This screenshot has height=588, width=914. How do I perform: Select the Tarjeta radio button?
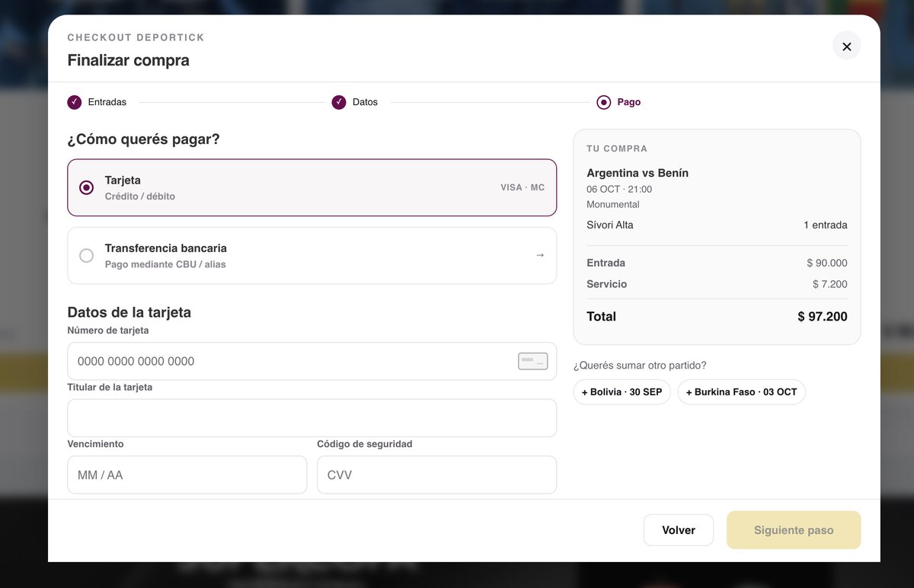[x=86, y=187]
